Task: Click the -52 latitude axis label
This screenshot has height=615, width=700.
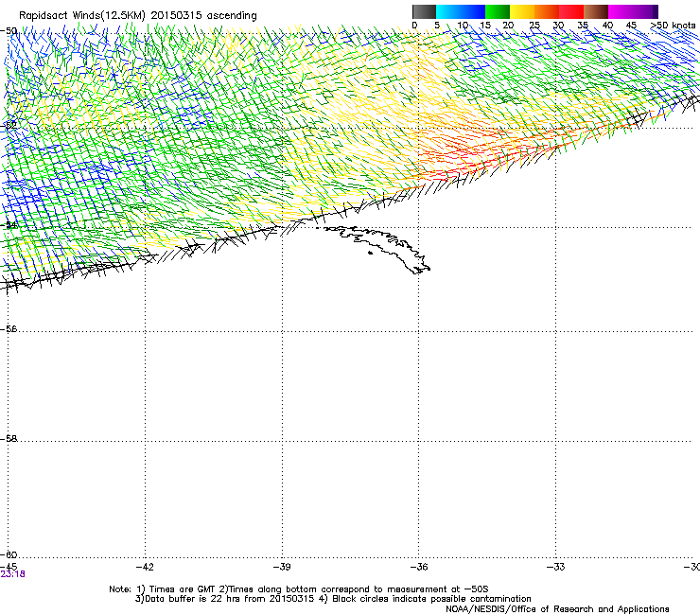Action: pyautogui.click(x=9, y=126)
